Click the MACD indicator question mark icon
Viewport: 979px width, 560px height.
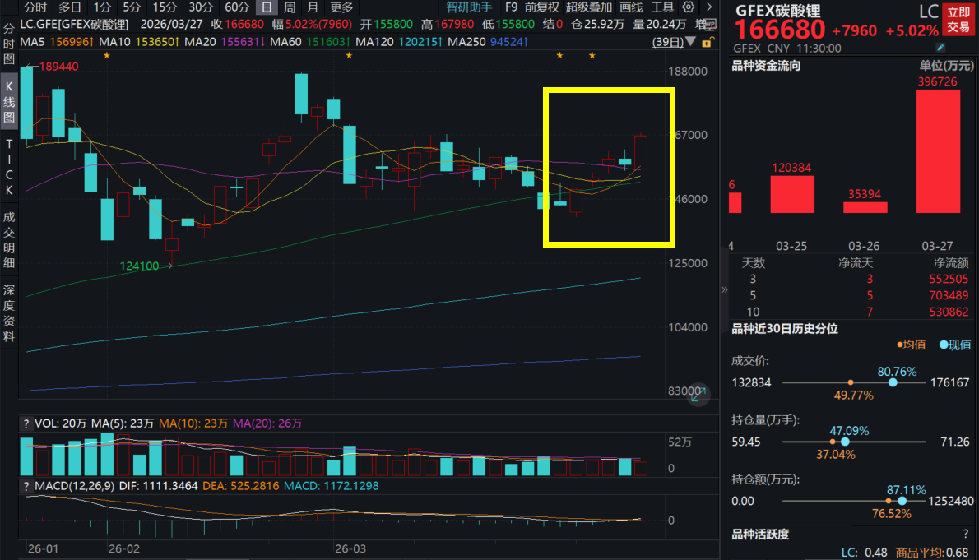(26, 486)
